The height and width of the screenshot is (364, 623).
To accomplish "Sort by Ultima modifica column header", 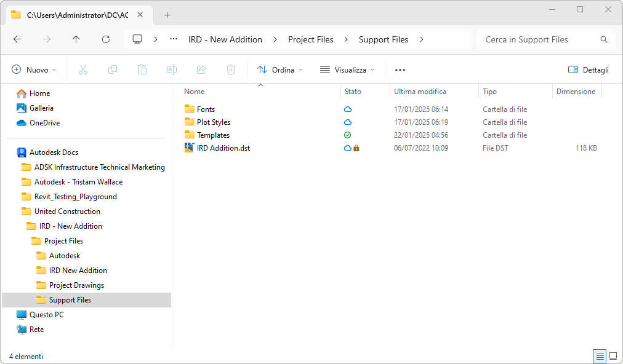I will coord(420,92).
